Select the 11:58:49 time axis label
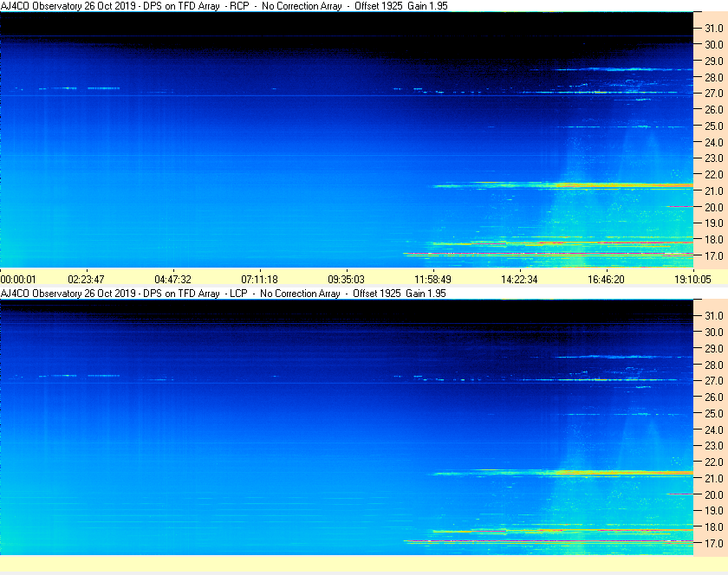Viewport: 728px width, 575px height. [x=432, y=280]
